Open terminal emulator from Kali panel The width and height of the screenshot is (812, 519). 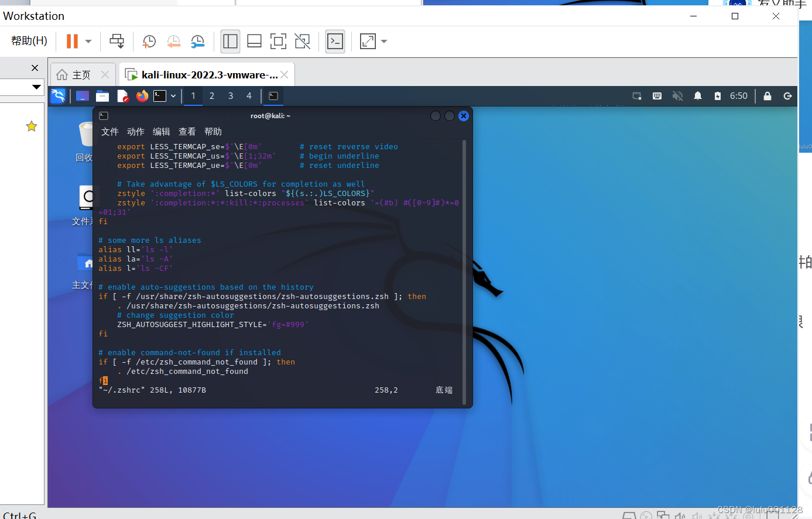click(x=160, y=96)
